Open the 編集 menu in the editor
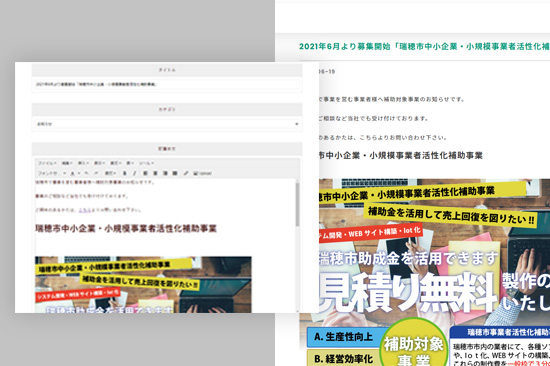The width and height of the screenshot is (550, 366). coord(67,163)
